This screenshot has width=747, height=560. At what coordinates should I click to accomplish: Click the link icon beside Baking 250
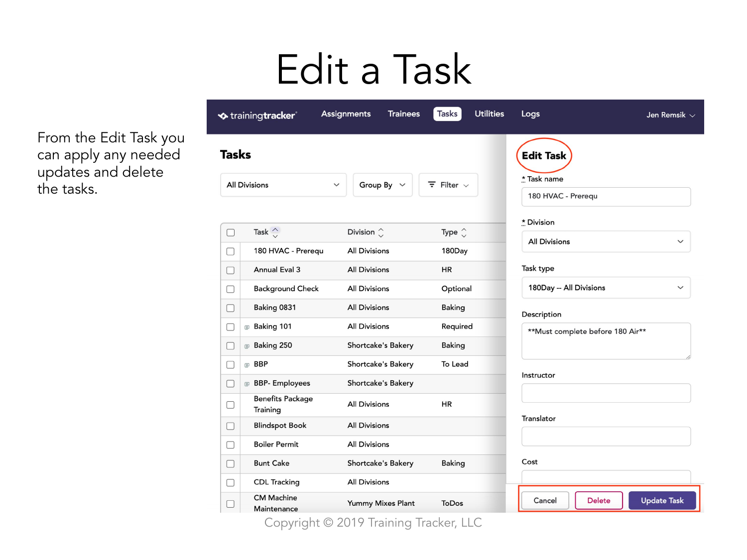click(x=247, y=346)
